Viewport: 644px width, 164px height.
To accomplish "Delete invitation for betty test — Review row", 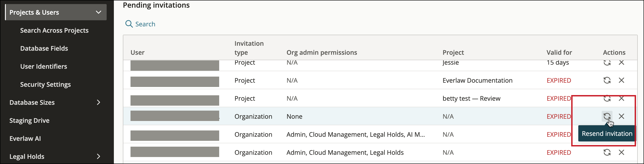I will 621,98.
